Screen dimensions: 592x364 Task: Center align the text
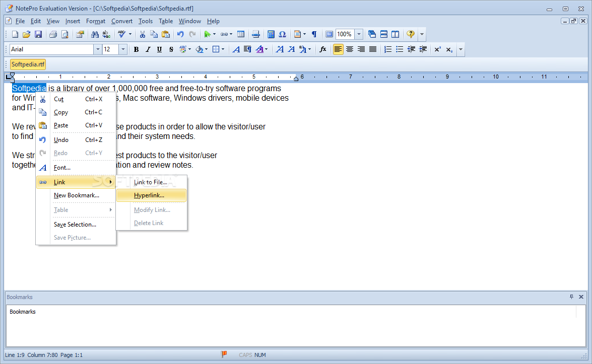tap(350, 49)
